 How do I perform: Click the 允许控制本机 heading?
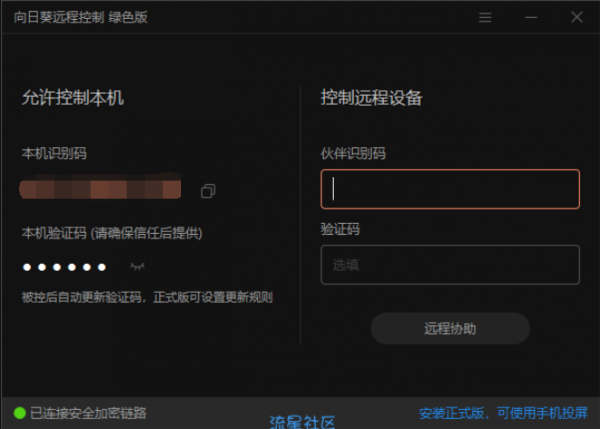(73, 98)
